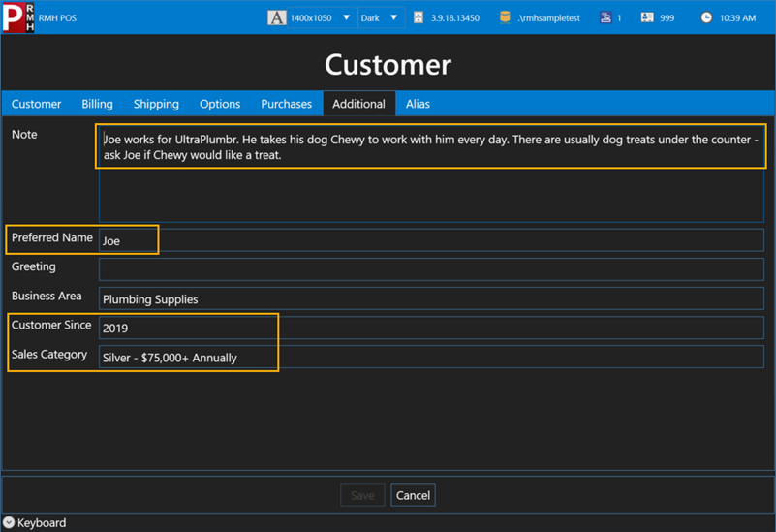View the Purchases tab
The height and width of the screenshot is (532, 776).
click(286, 104)
